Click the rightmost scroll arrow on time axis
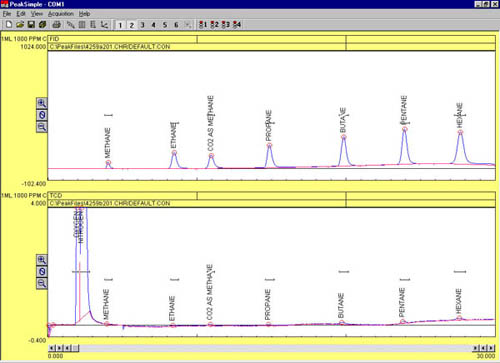The height and width of the screenshot is (363, 500). coord(491,348)
